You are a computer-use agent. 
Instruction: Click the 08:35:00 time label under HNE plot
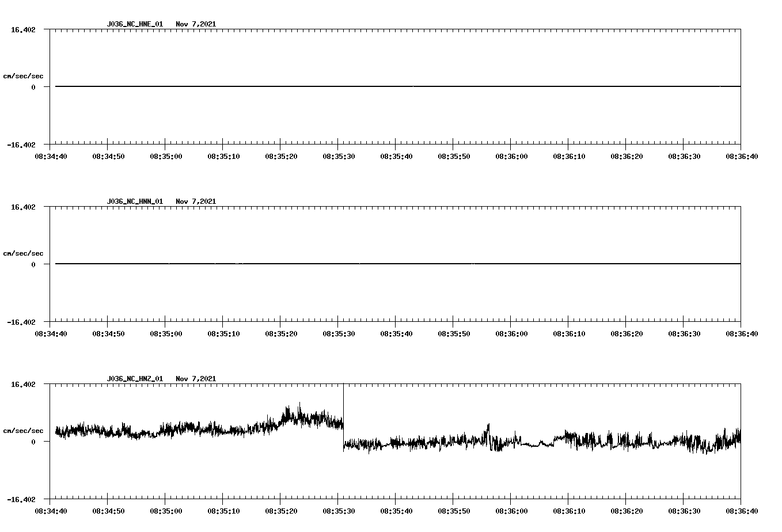tap(166, 157)
